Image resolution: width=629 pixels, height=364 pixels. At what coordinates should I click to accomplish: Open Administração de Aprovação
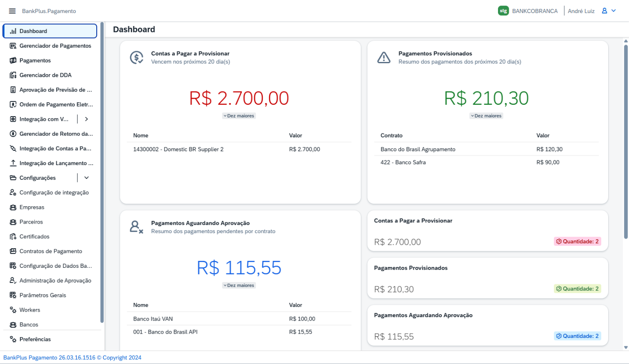[x=50, y=280]
